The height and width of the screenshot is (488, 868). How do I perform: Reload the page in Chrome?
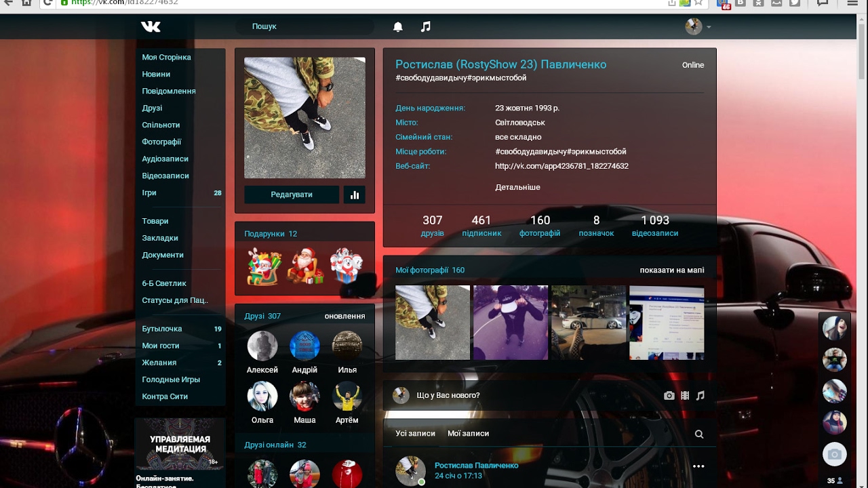coord(47,3)
